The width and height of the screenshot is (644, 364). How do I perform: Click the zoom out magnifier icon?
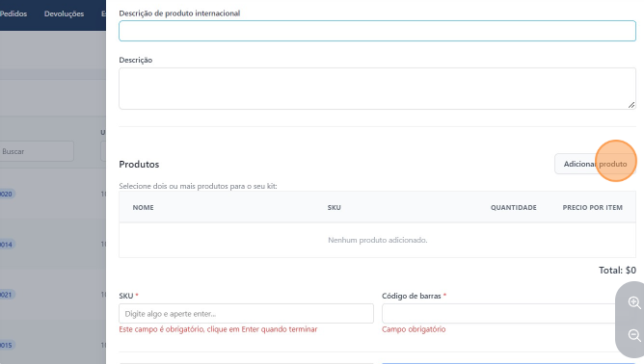click(634, 335)
